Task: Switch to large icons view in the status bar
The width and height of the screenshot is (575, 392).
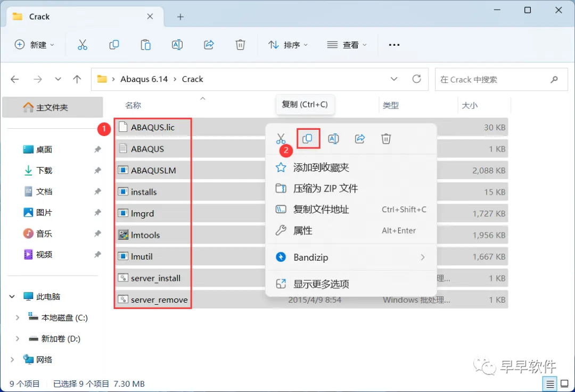Action: click(x=565, y=384)
